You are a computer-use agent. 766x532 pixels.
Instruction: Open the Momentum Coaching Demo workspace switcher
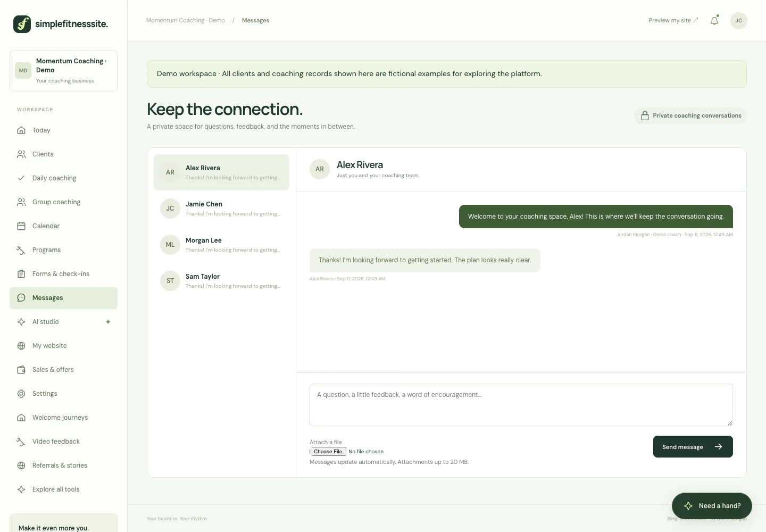[x=63, y=71]
